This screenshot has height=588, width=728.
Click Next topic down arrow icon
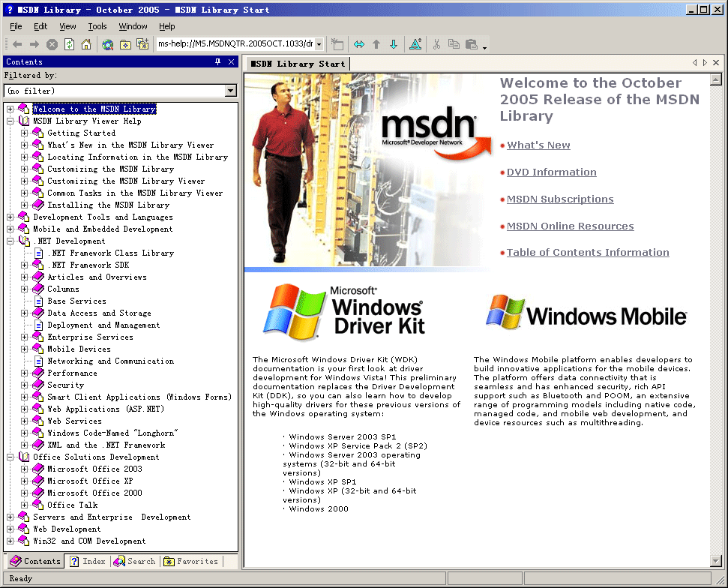coord(394,44)
